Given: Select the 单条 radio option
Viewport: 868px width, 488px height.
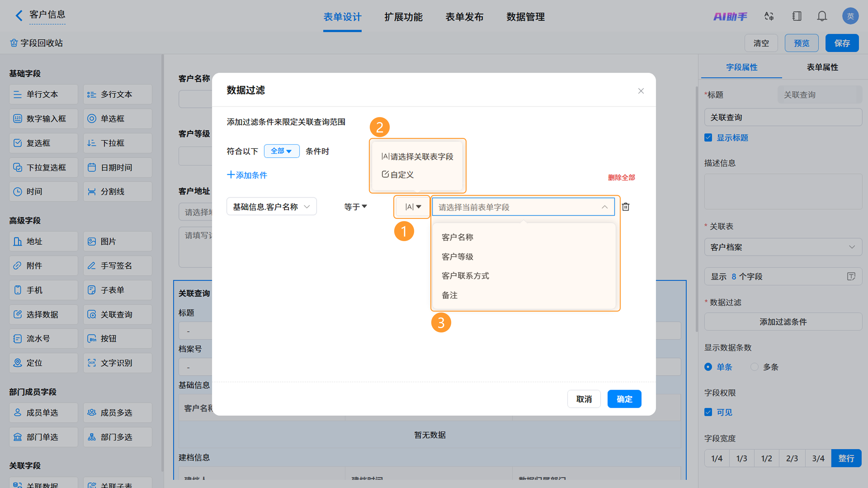Looking at the screenshot, I should point(708,367).
